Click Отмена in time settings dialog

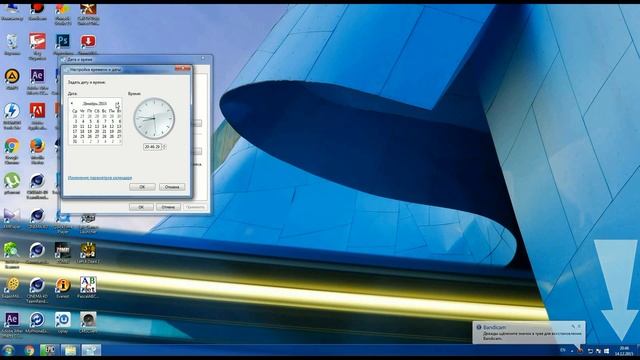172,187
